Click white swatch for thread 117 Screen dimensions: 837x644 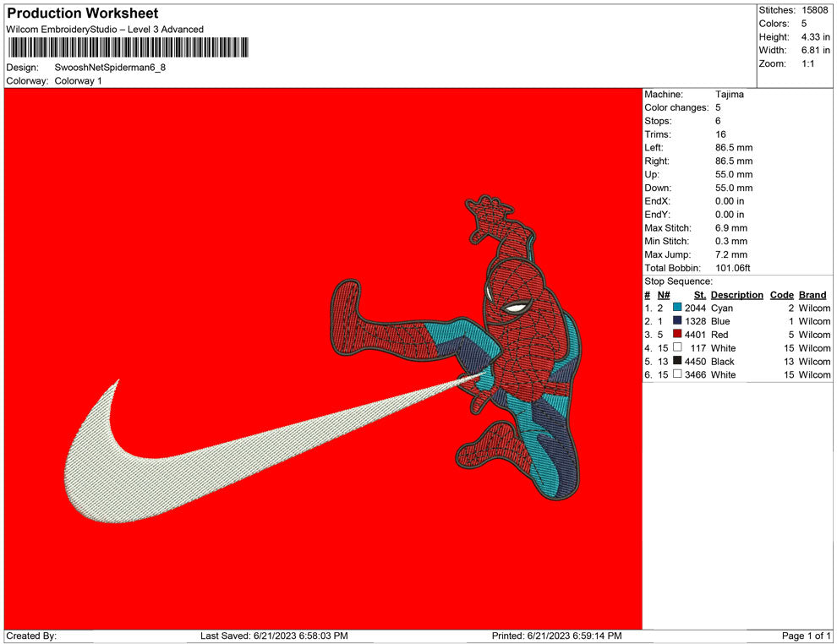coord(677,347)
